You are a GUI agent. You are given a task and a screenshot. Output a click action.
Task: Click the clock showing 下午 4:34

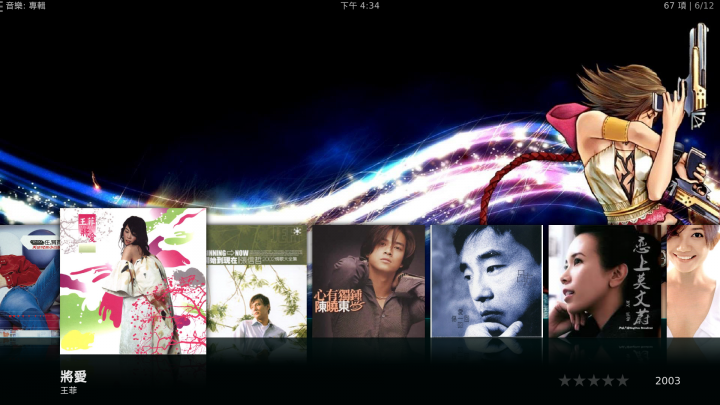point(360,6)
